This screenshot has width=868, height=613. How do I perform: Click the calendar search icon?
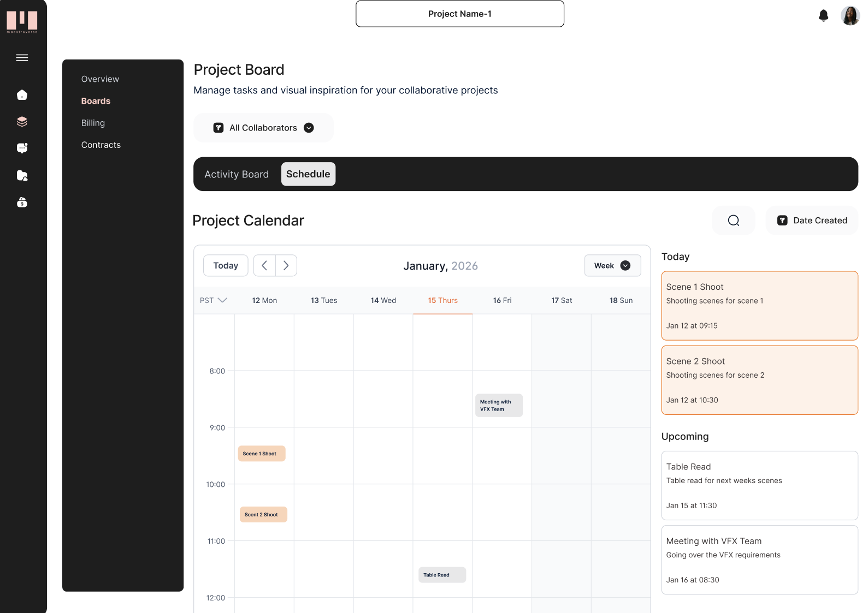pyautogui.click(x=733, y=221)
